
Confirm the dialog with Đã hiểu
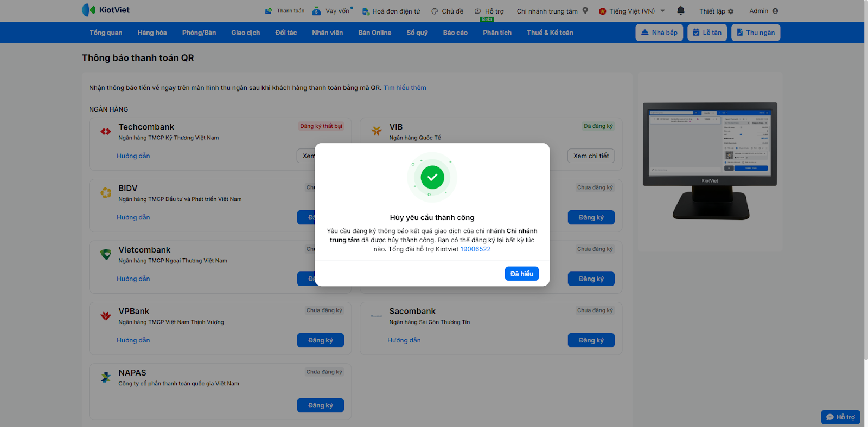tap(522, 274)
